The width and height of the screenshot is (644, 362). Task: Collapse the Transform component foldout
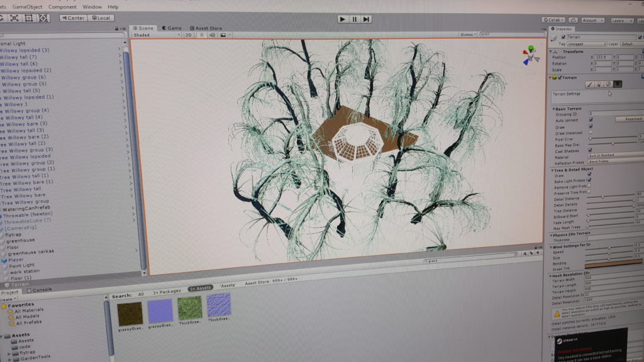551,52
